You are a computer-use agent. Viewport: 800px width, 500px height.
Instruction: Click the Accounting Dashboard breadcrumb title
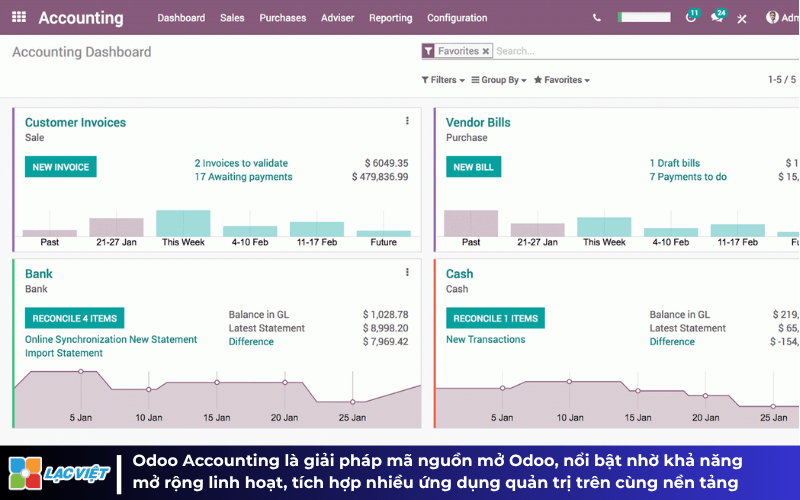[82, 52]
